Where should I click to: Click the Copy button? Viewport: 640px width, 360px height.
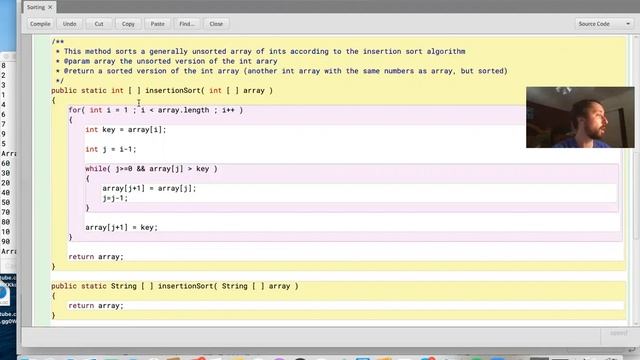point(128,24)
